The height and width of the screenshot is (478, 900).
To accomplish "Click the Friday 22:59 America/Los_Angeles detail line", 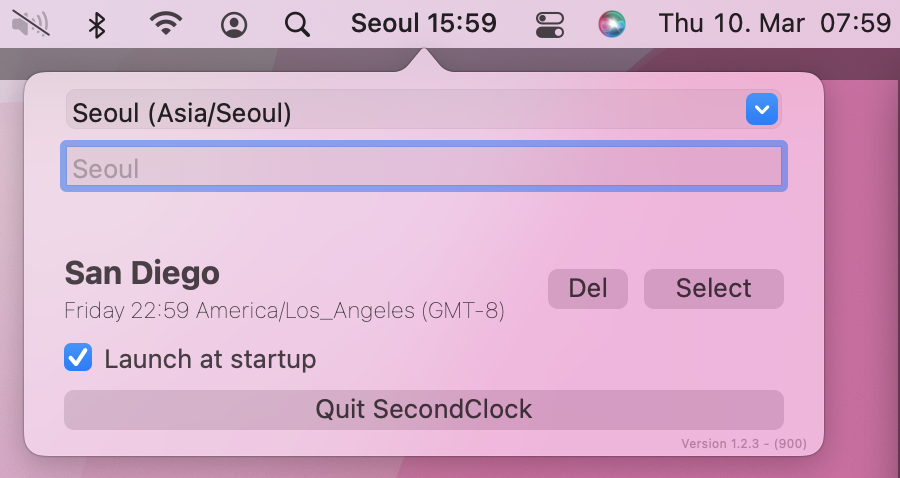I will tap(284, 311).
